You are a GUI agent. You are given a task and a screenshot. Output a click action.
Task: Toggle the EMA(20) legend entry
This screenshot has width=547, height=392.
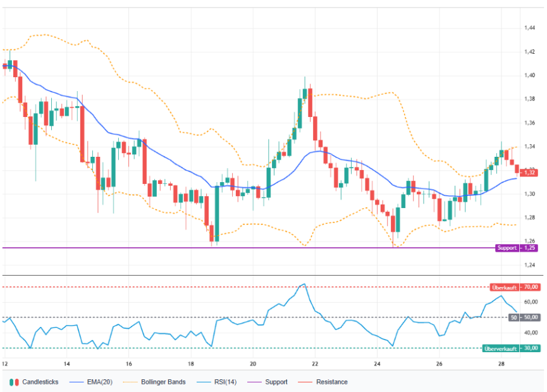tap(90, 382)
